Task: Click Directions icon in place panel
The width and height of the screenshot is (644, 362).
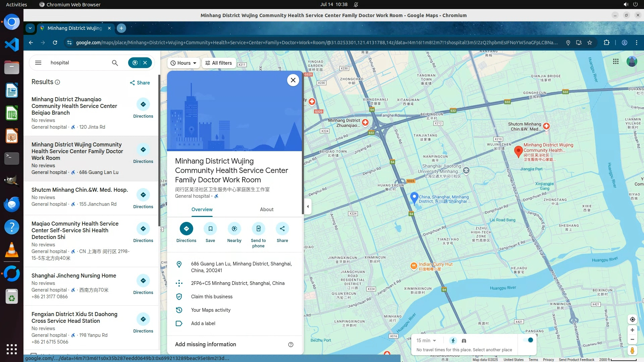Action: (x=186, y=229)
